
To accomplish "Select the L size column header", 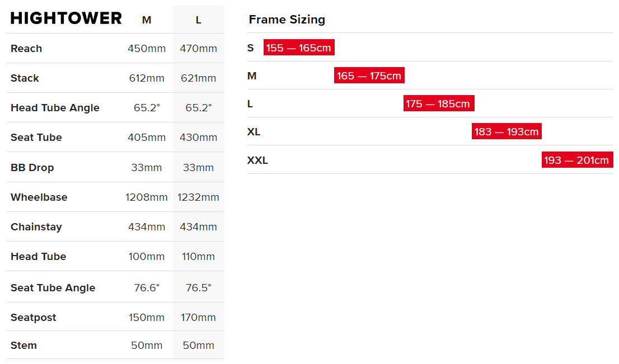I will click(x=198, y=20).
